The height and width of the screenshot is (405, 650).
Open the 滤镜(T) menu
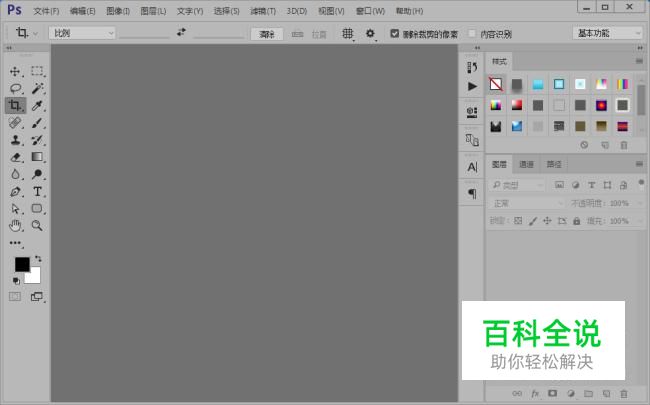263,11
